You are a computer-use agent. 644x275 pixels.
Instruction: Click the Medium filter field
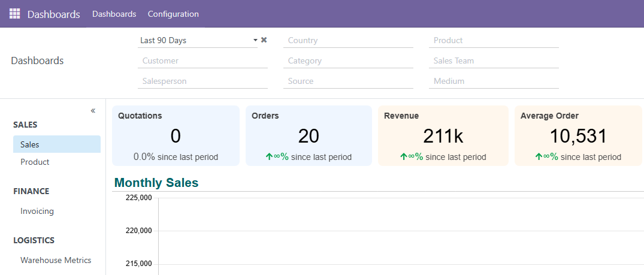(x=494, y=81)
